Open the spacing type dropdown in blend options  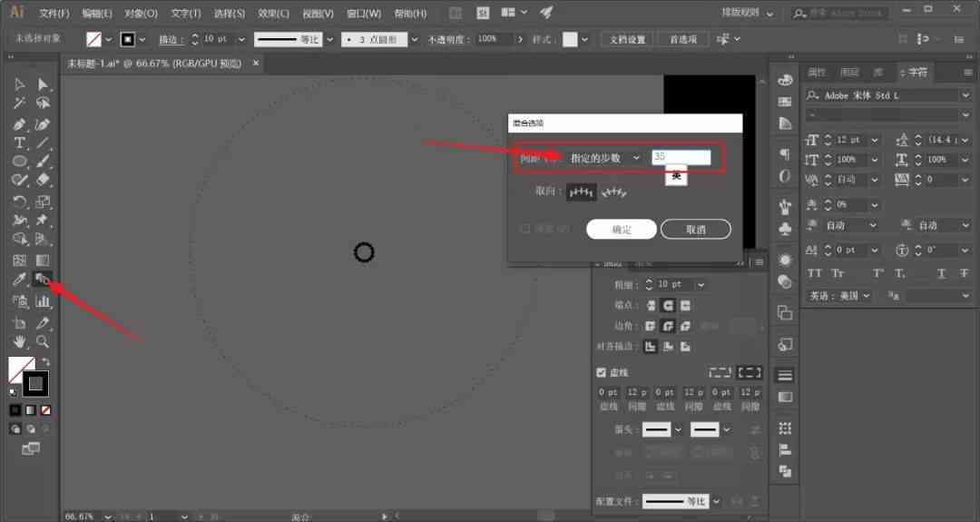coord(604,158)
